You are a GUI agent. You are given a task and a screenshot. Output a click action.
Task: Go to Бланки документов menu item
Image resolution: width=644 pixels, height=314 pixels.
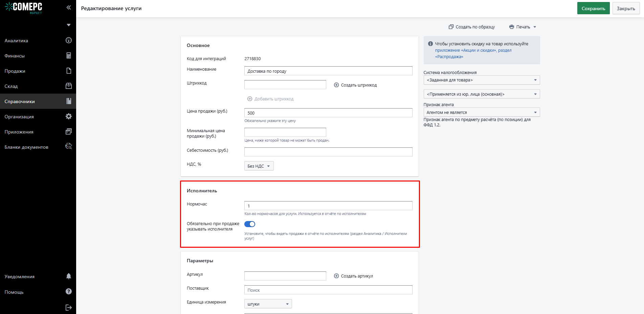(x=26, y=147)
